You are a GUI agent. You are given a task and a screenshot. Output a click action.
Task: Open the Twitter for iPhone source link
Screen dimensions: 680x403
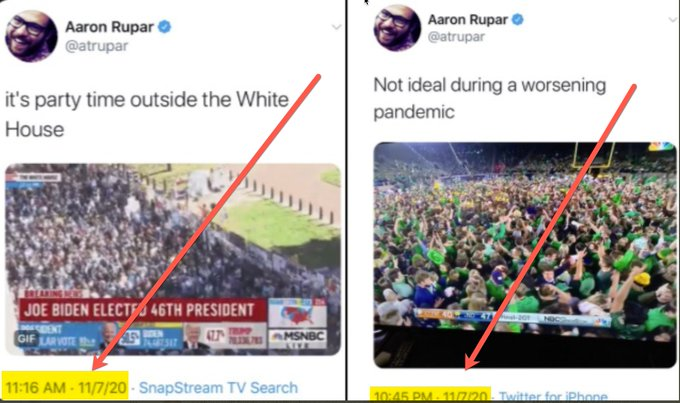pyautogui.click(x=553, y=396)
